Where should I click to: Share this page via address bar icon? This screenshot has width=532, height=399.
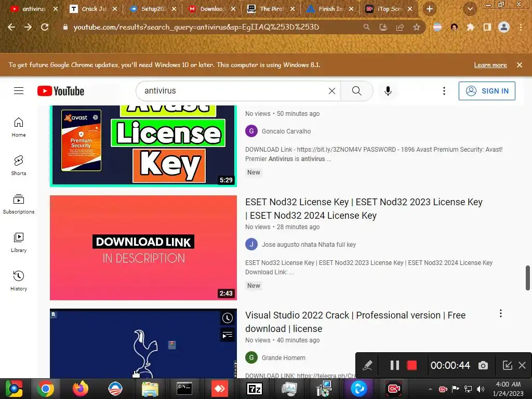pos(400,27)
